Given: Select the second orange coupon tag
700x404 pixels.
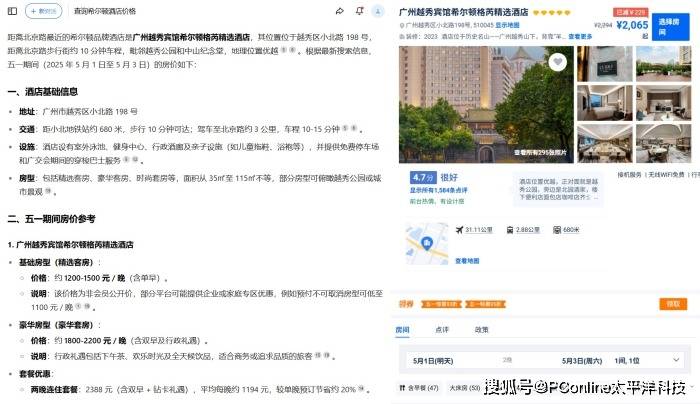Looking at the screenshot, I should click(486, 304).
